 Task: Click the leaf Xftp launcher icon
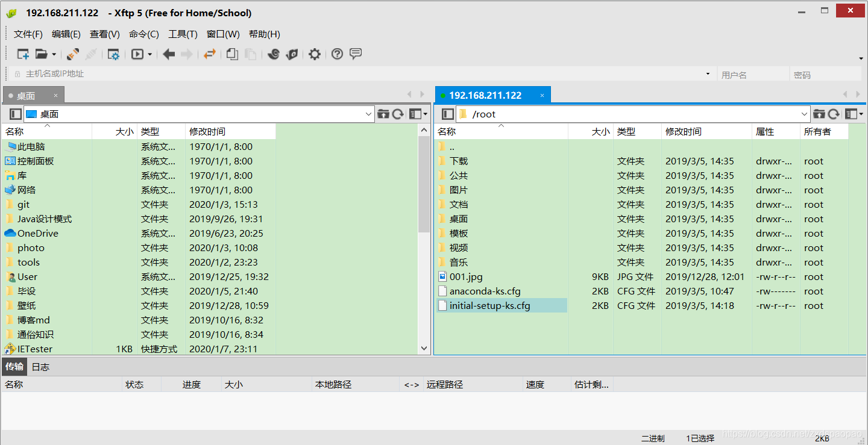point(292,54)
